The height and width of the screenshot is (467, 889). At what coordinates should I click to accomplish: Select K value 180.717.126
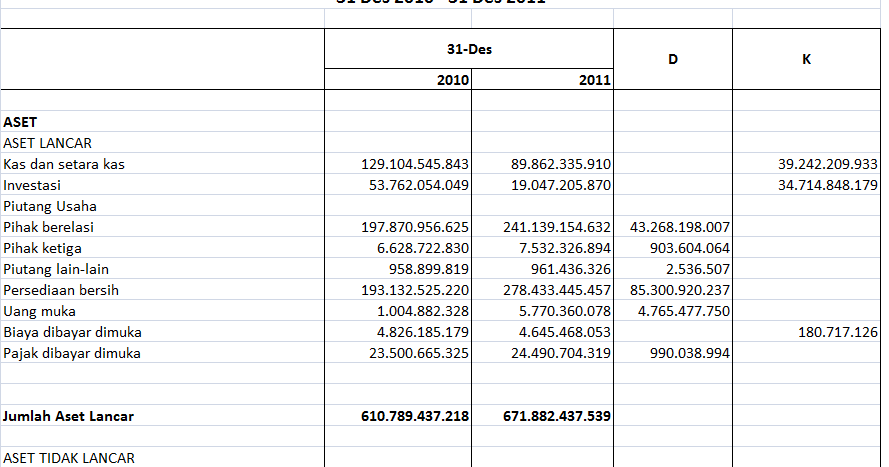coord(838,332)
